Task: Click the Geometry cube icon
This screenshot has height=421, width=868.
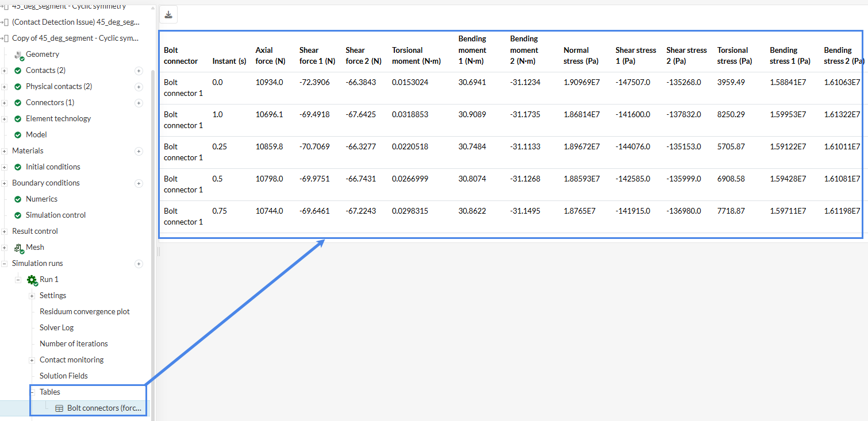Action: coord(18,55)
